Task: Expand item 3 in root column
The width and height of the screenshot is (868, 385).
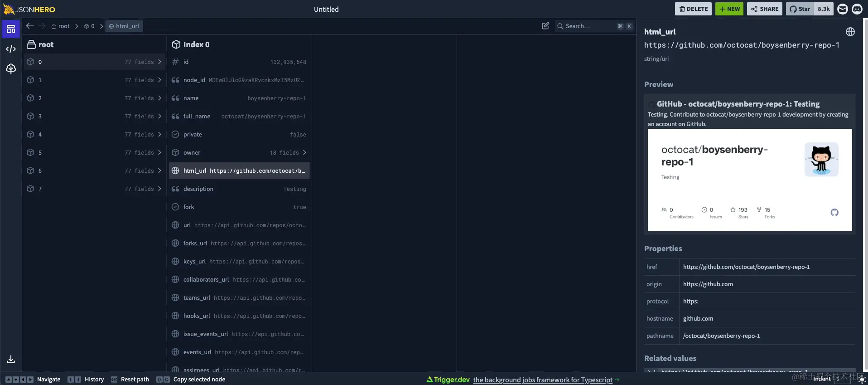Action: [95, 116]
